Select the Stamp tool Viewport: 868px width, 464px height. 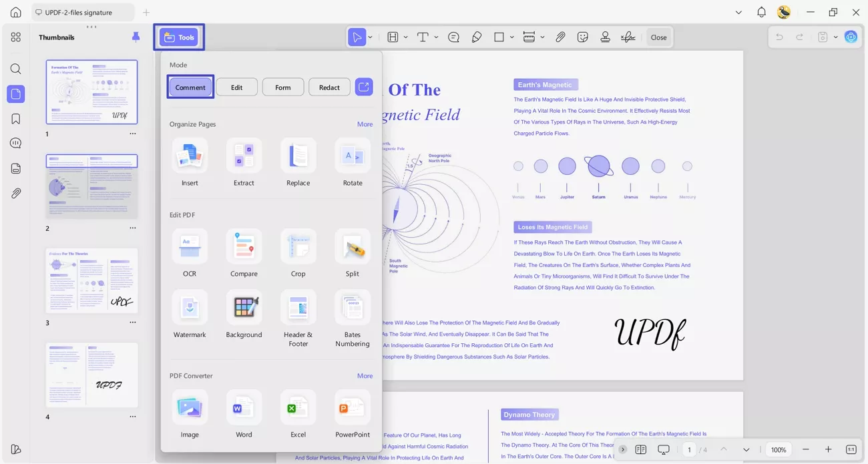pos(605,37)
